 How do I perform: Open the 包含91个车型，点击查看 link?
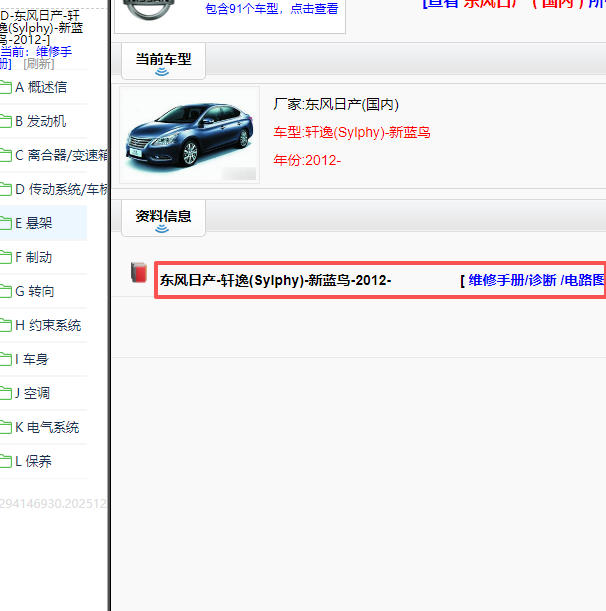[272, 9]
